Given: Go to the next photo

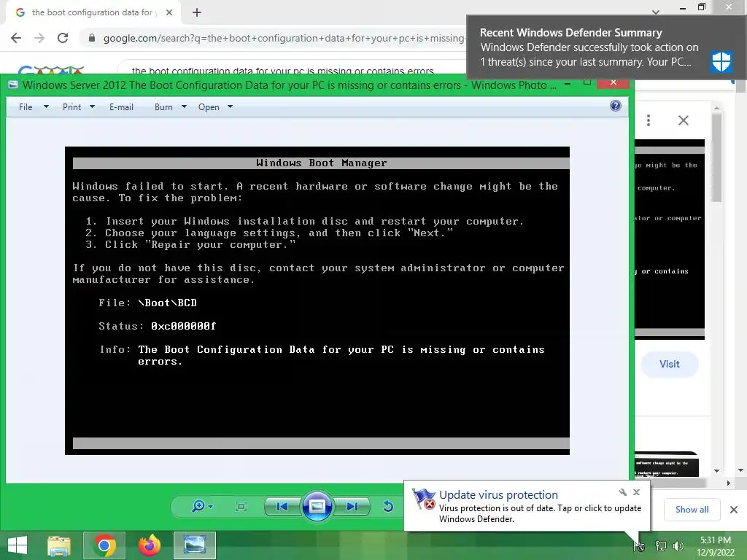Looking at the screenshot, I should [x=352, y=506].
